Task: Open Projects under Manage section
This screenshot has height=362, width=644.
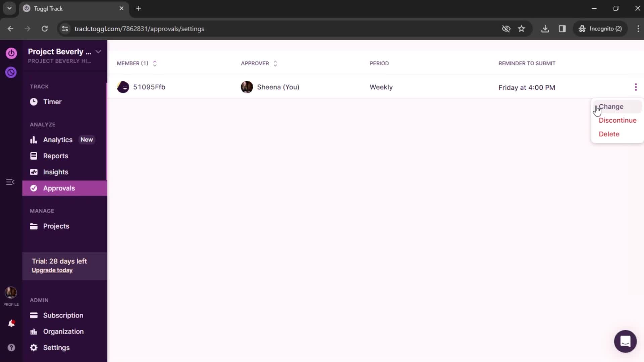Action: [x=56, y=226]
